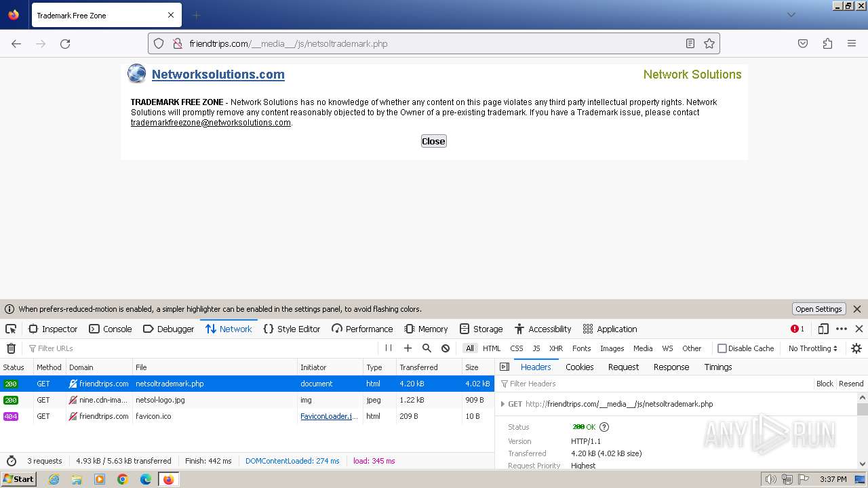Switch to the Console panel
The image size is (868, 488).
[111, 329]
